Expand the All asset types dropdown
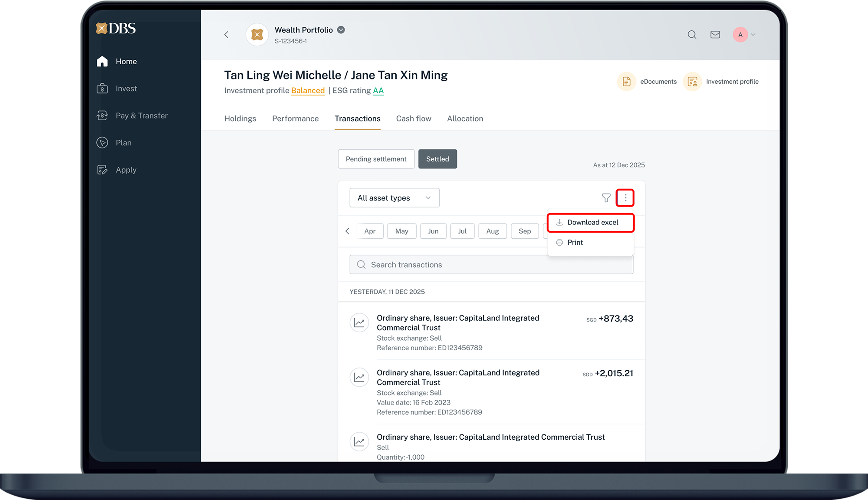The image size is (868, 500). pos(394,198)
